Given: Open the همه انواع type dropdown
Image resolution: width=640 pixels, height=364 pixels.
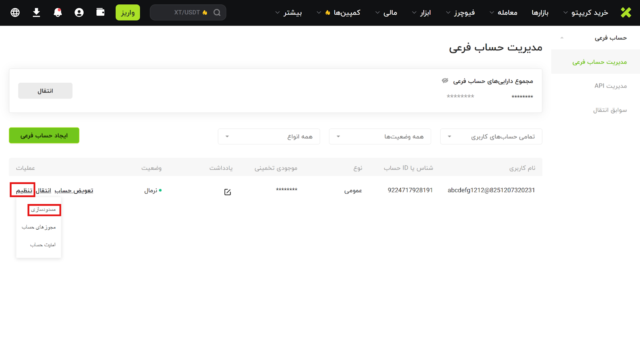Looking at the screenshot, I should point(268,137).
